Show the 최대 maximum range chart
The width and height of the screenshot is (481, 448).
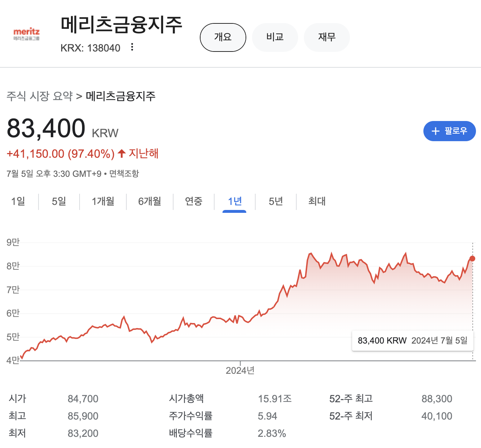317,201
